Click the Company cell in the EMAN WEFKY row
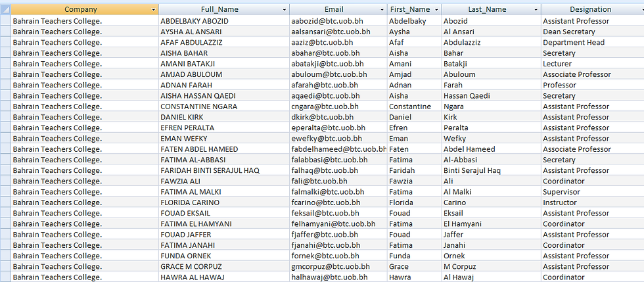The image size is (644, 282). pos(85,139)
